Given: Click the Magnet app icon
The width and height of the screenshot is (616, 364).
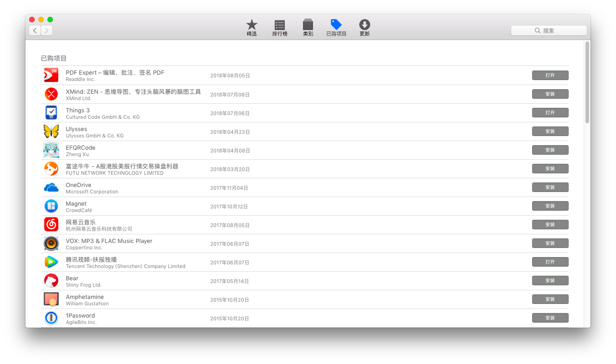Looking at the screenshot, I should [x=51, y=206].
